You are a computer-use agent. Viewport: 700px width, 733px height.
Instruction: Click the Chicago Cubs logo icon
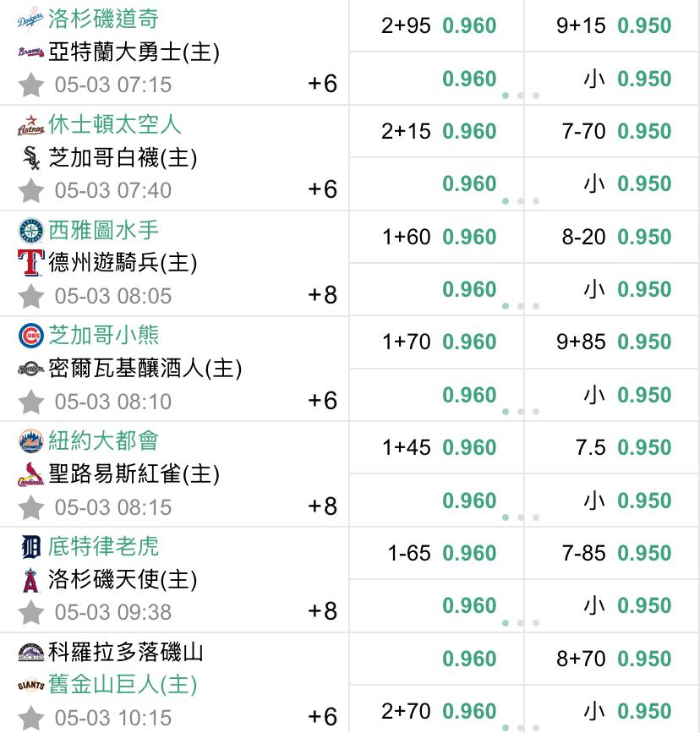click(x=31, y=336)
